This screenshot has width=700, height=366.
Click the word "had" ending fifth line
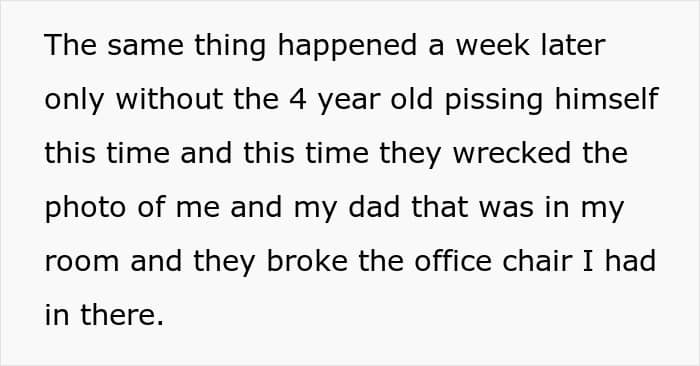tap(630, 261)
